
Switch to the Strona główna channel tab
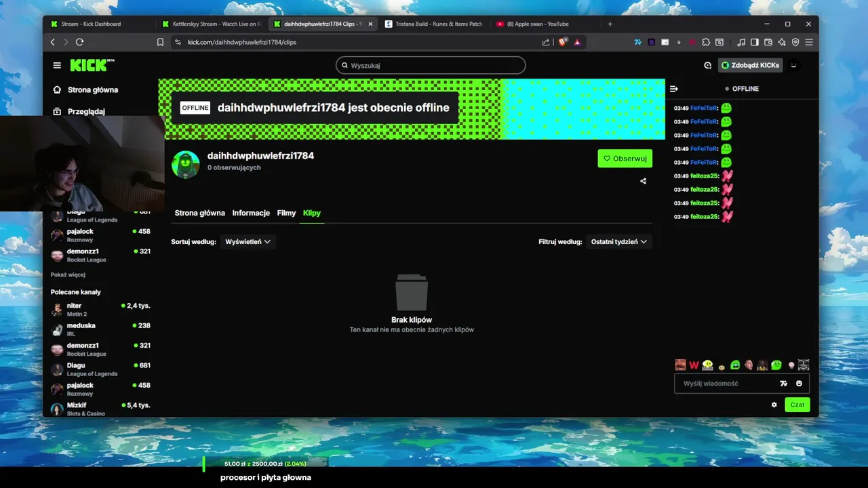[x=199, y=213]
